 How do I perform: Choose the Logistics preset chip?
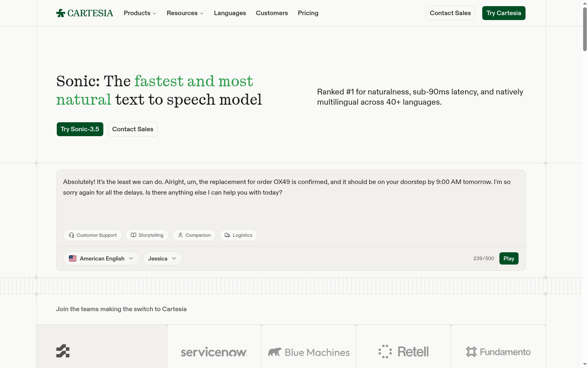238,235
